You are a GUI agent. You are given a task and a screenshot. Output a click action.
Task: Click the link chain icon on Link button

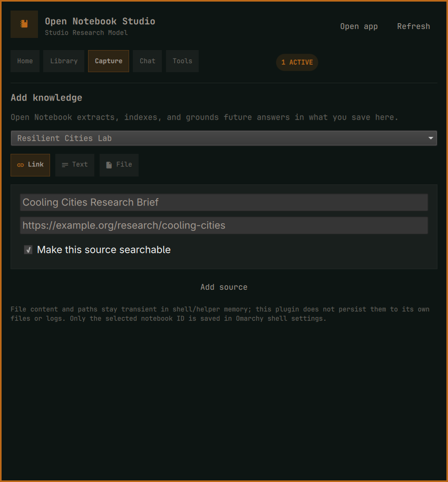[21, 165]
